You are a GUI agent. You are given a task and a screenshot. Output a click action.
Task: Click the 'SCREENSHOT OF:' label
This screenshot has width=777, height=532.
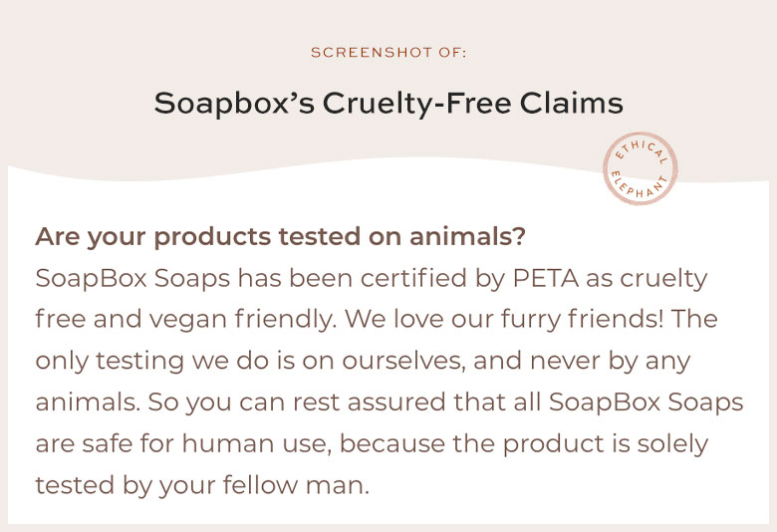tap(388, 53)
